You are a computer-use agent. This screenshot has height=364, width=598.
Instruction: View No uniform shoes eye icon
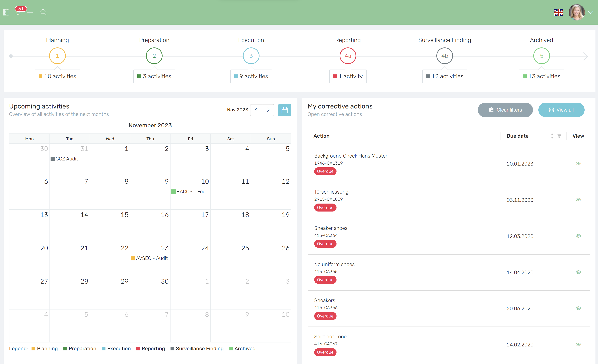(x=578, y=272)
